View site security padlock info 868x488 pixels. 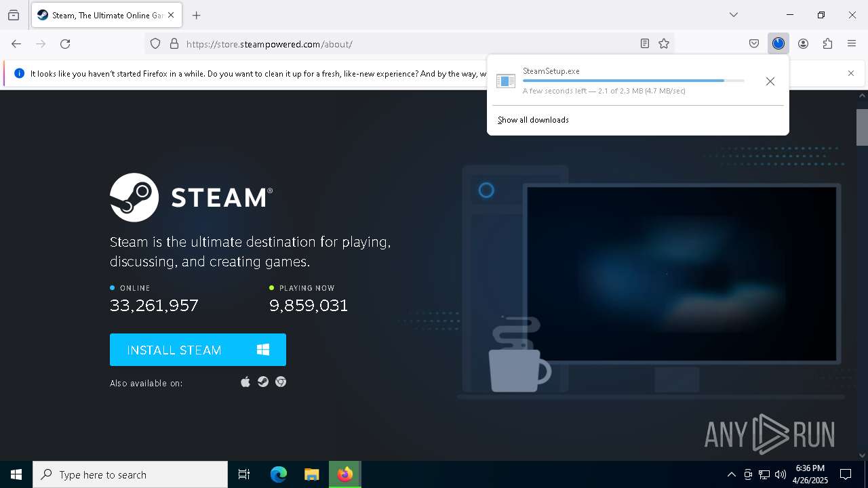coord(174,44)
